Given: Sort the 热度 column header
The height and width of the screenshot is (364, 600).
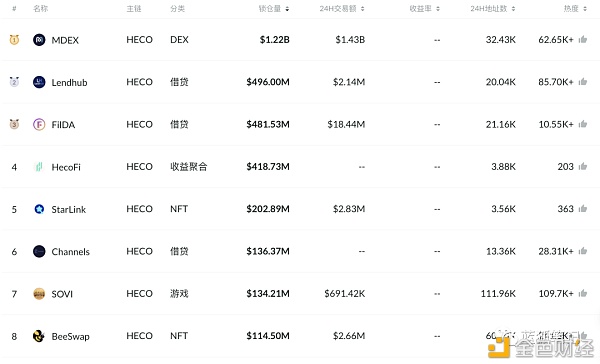Looking at the screenshot, I should (575, 8).
